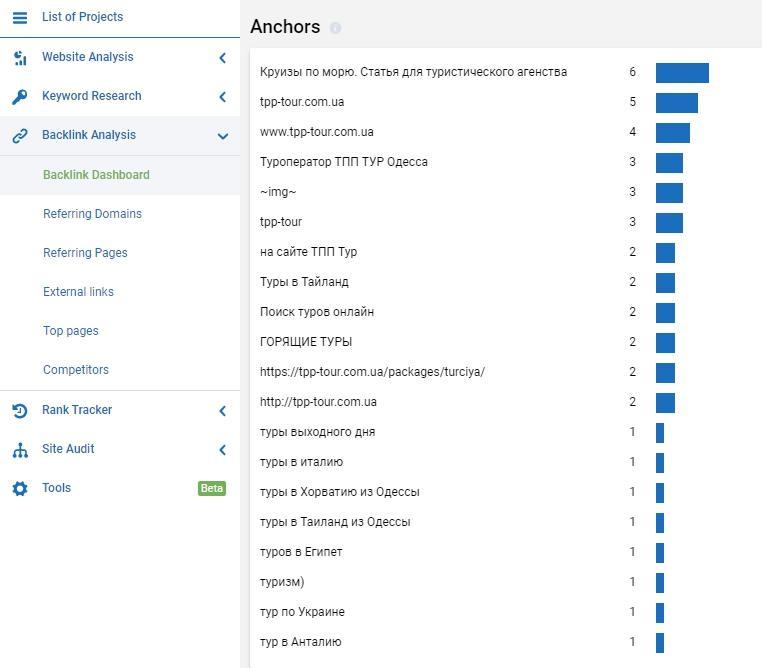
Task: Go to Referring Pages
Action: coord(85,253)
